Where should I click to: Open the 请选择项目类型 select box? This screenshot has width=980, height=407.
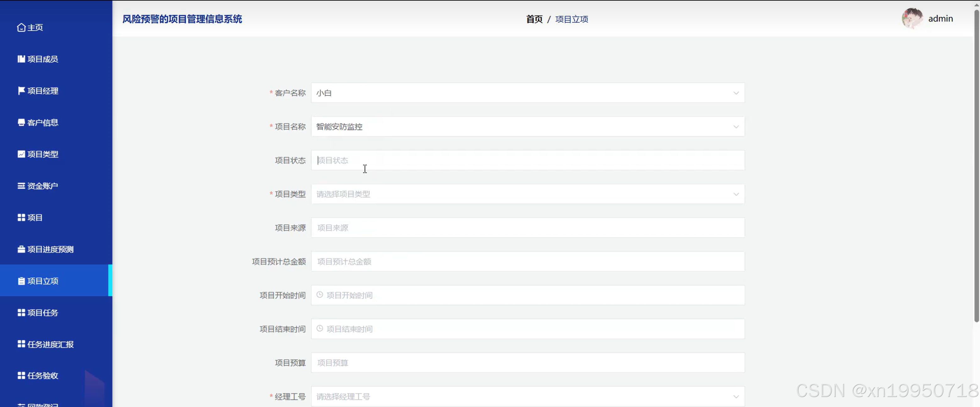pos(528,194)
